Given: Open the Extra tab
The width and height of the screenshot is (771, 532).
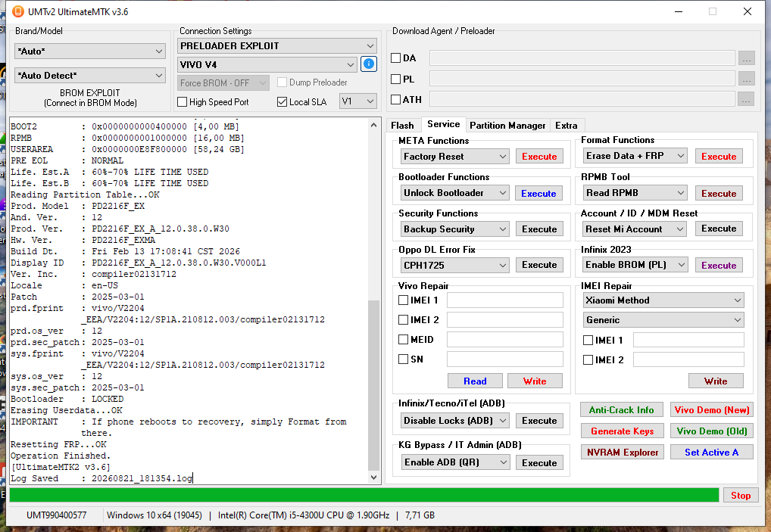Looking at the screenshot, I should click(567, 126).
